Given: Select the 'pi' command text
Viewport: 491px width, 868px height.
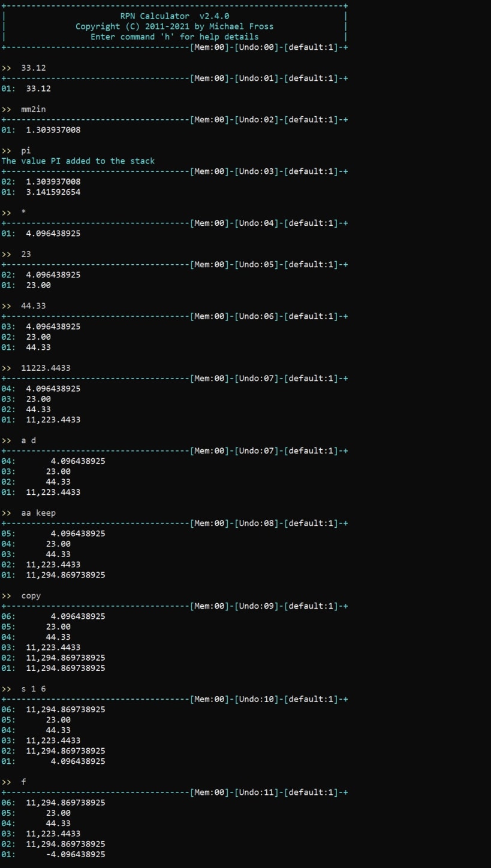Looking at the screenshot, I should click(25, 150).
